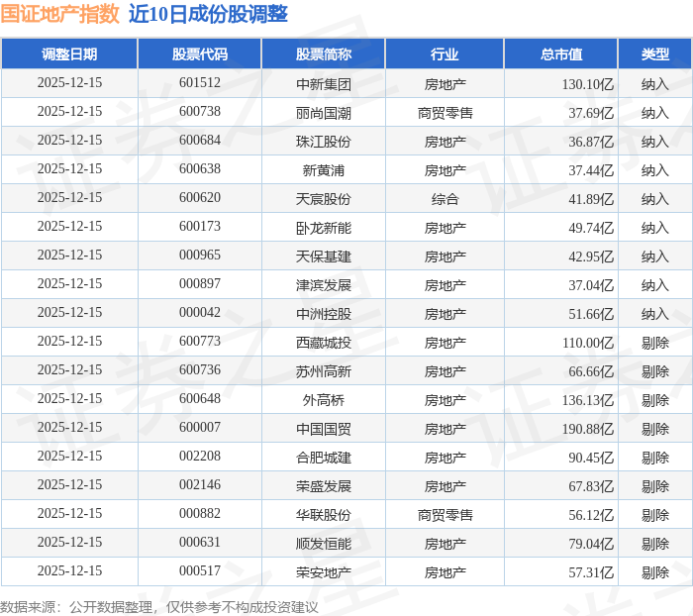Image resolution: width=693 pixels, height=616 pixels.
Task: Click market value 56.12亿
Action: tap(591, 515)
